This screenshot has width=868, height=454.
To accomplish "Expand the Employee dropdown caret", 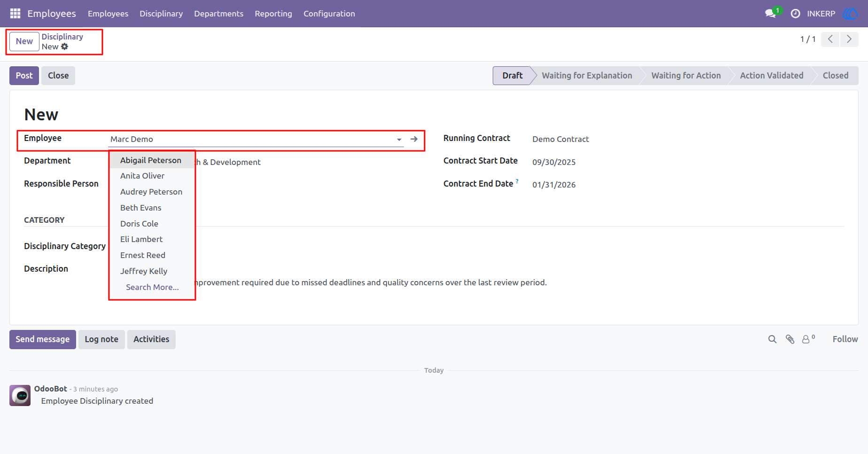I will click(x=399, y=140).
